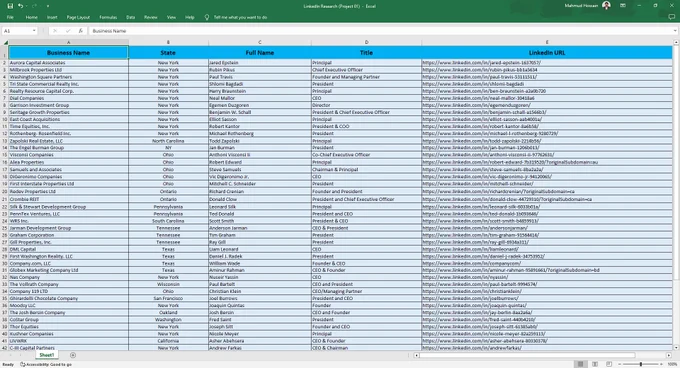Expand the formula bar with the right arrow
Screen dimensions: 680x368
click(x=675, y=31)
